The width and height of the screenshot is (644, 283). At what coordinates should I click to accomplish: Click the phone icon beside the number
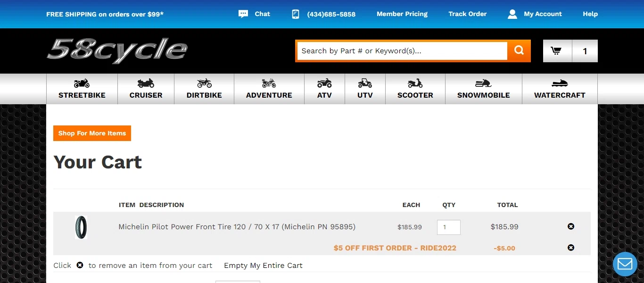click(x=296, y=14)
